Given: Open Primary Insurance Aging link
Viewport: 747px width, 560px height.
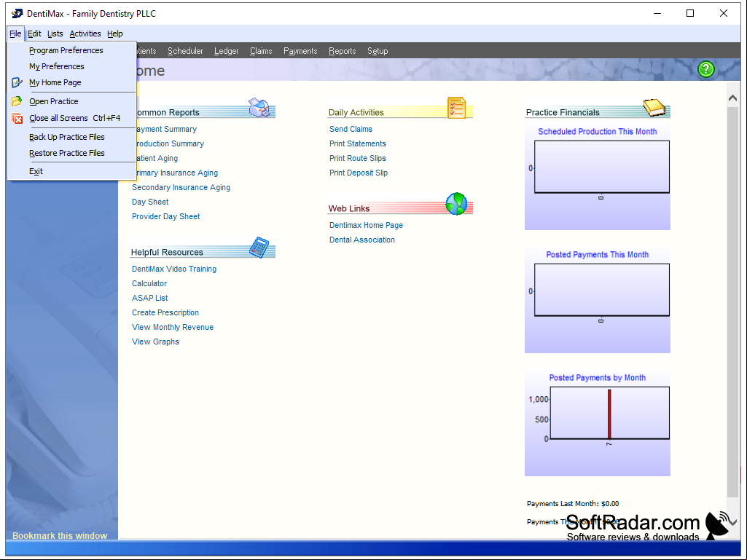Looking at the screenshot, I should tap(177, 173).
